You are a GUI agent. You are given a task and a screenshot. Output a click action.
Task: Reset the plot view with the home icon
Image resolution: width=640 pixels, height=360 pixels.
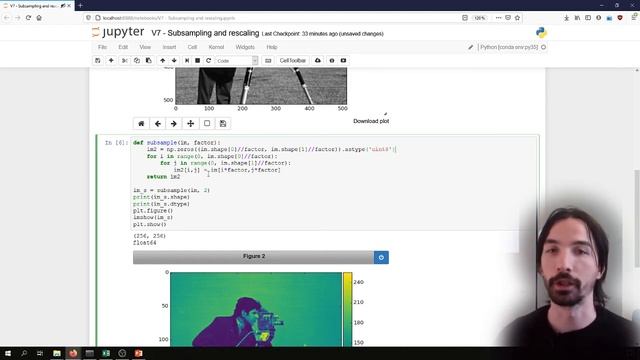click(x=141, y=123)
